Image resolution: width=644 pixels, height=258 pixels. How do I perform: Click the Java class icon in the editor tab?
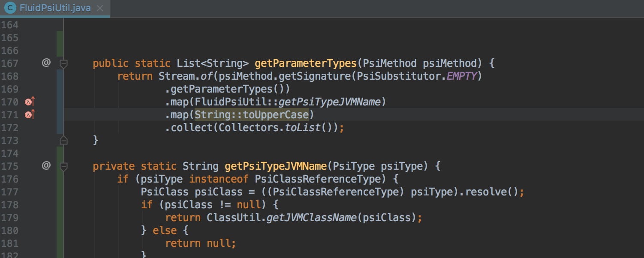click(x=9, y=7)
